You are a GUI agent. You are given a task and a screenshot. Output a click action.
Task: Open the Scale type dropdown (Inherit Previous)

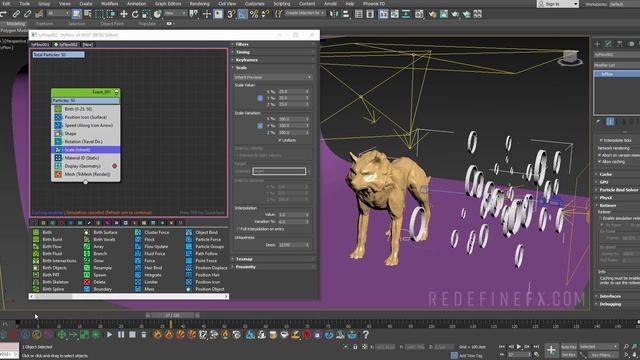pos(273,77)
